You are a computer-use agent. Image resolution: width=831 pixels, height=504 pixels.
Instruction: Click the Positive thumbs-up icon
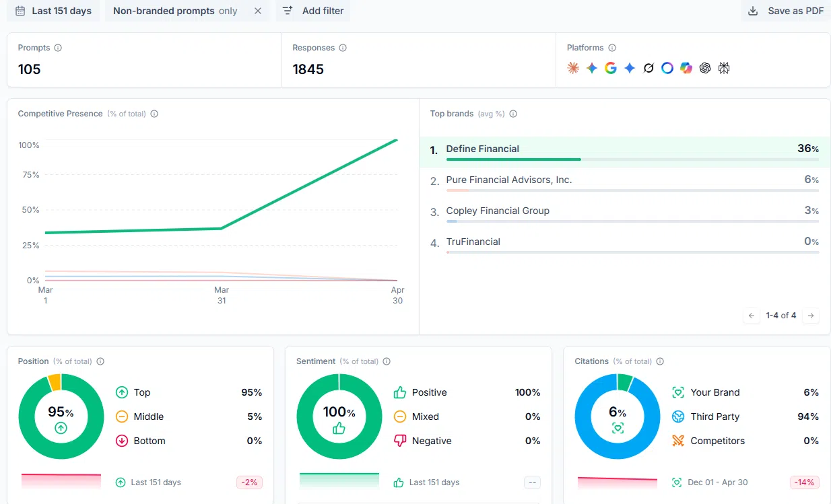400,392
